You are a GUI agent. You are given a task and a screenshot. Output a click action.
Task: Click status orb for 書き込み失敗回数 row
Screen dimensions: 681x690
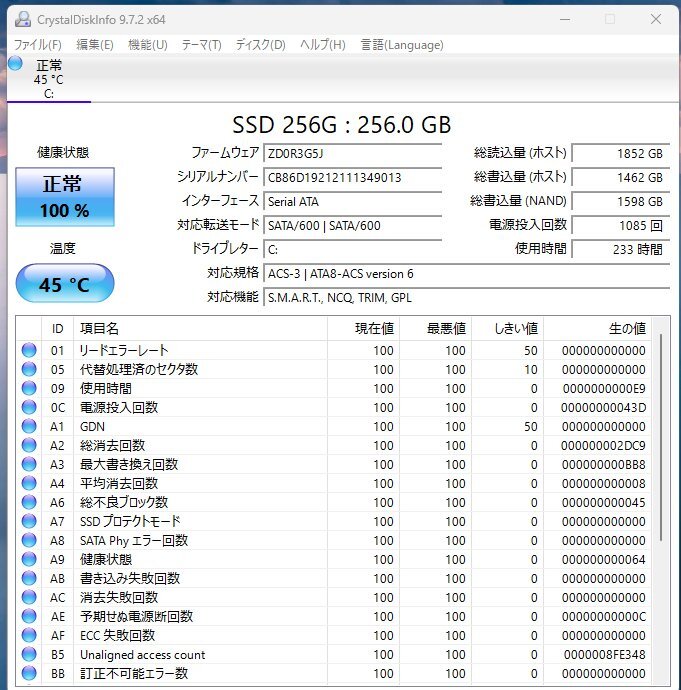(29, 578)
